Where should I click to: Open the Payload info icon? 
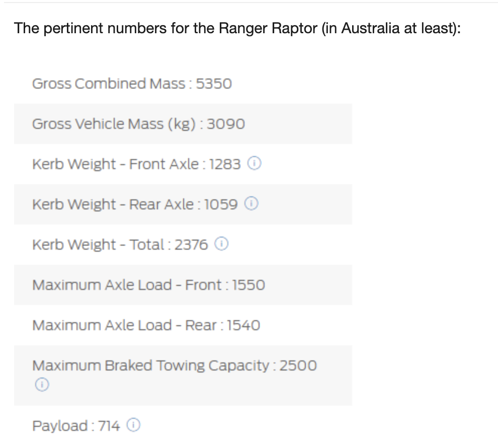(133, 426)
